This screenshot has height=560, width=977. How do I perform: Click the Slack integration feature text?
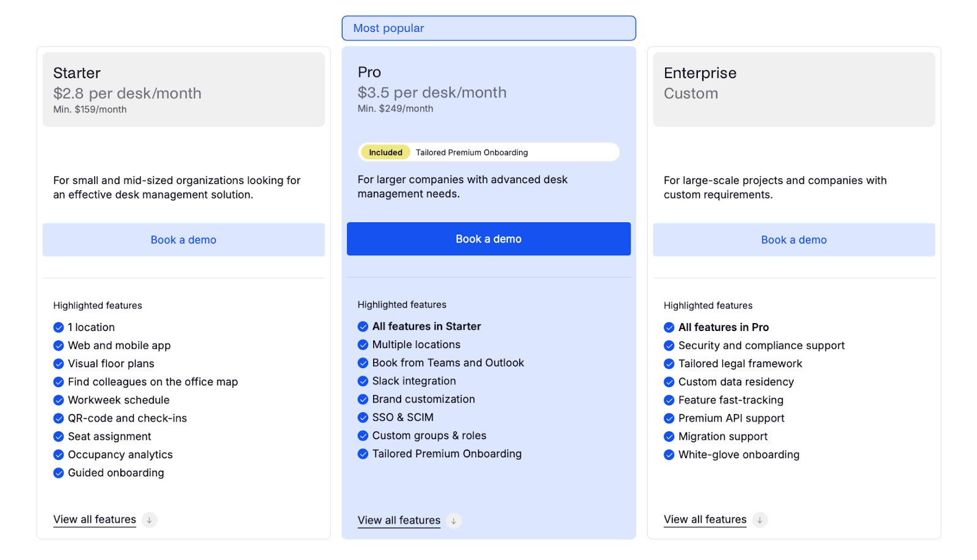414,381
